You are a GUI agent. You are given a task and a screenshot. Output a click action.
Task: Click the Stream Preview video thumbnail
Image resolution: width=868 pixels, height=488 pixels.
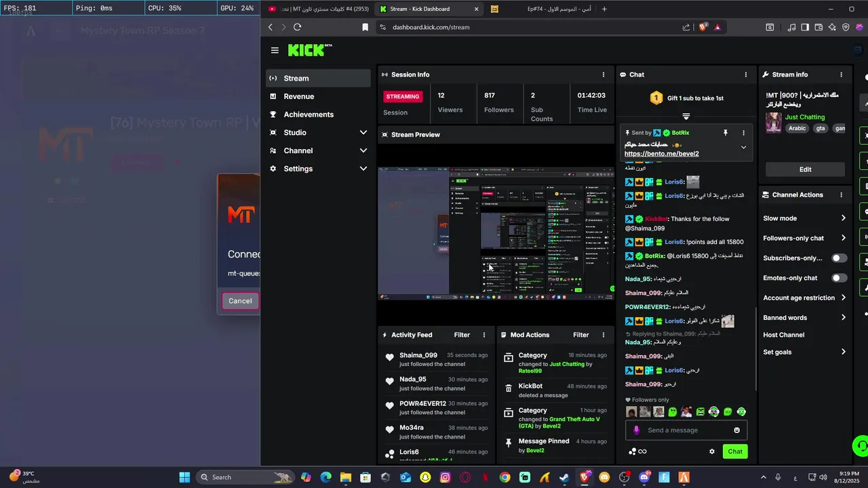point(496,233)
